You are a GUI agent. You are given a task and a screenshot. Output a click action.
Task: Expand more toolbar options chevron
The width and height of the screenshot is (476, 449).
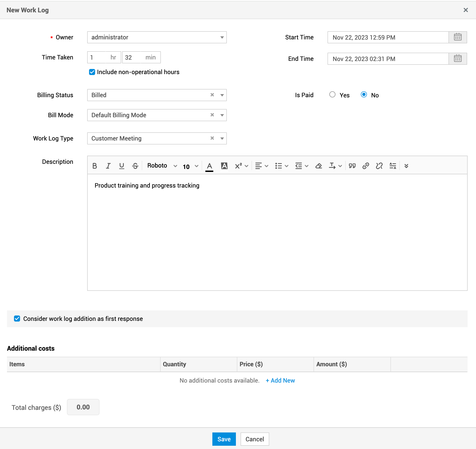point(406,166)
